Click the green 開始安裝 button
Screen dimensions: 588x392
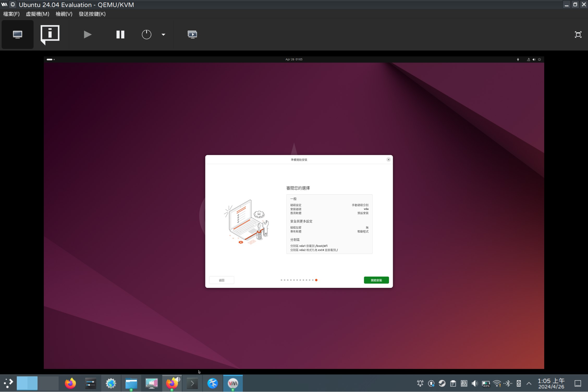376,280
